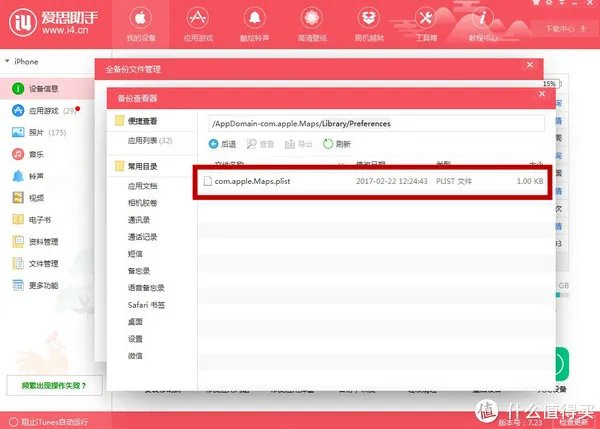Click 检查更新 in status bar

point(574,422)
